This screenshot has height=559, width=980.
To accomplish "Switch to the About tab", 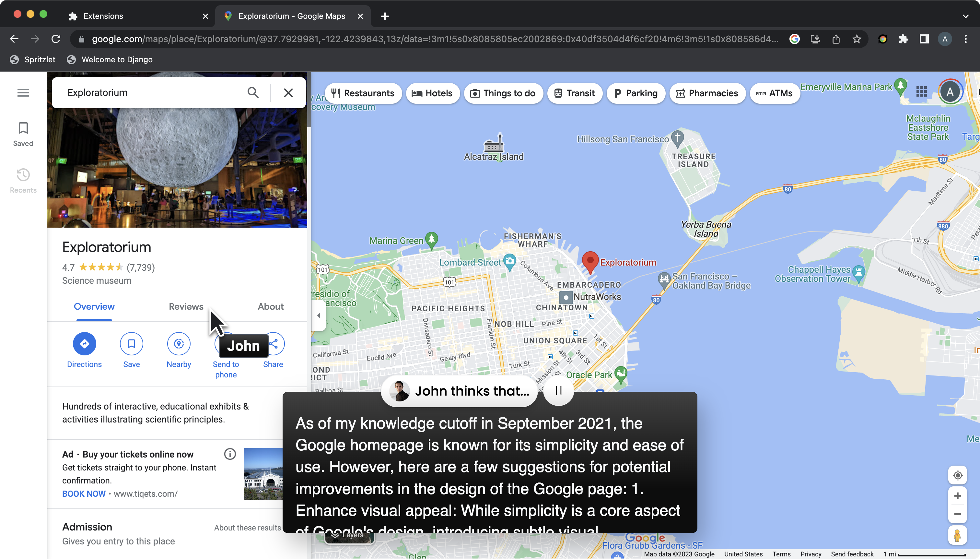I will click(271, 306).
